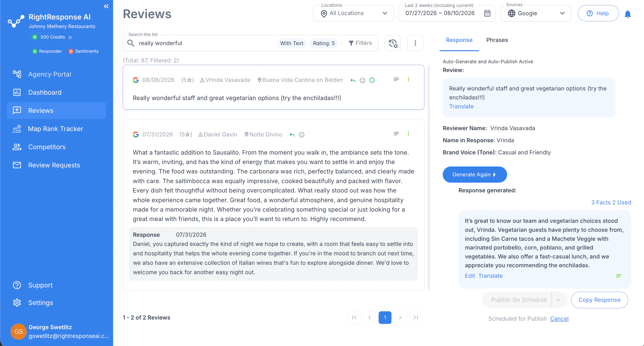Collapse the sidebar with double-chevron icon
This screenshot has width=644, height=346.
[106, 6]
